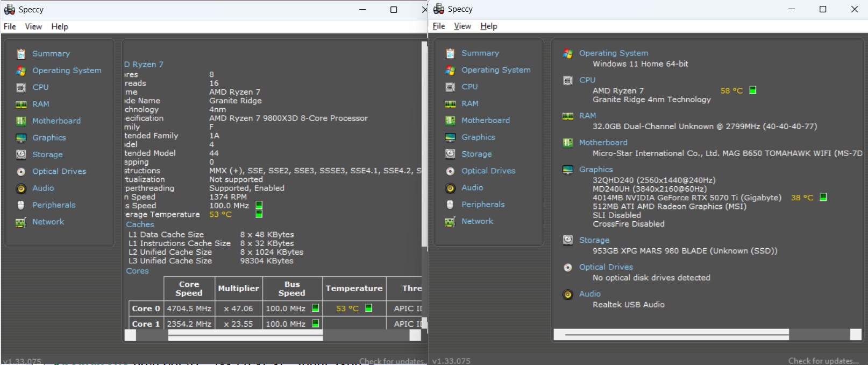Viewport: 868px width, 365px height.
Task: Click green indicator beside GPU 38 °C temperature
Action: click(x=823, y=198)
